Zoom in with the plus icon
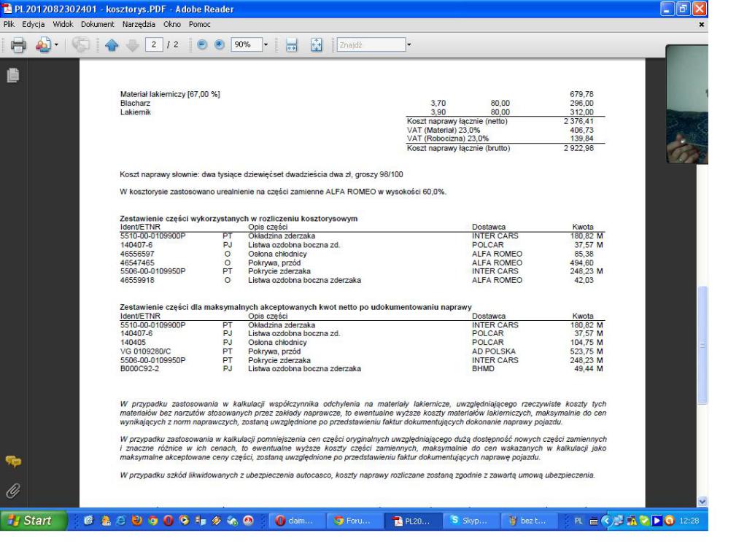 [219, 44]
